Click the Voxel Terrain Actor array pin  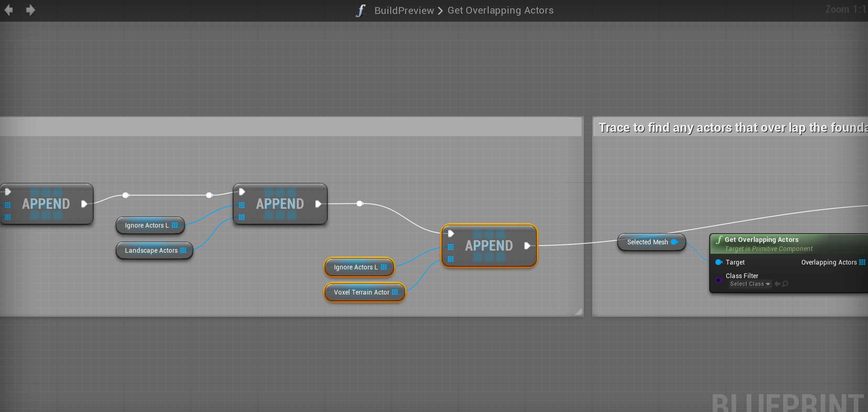[395, 292]
